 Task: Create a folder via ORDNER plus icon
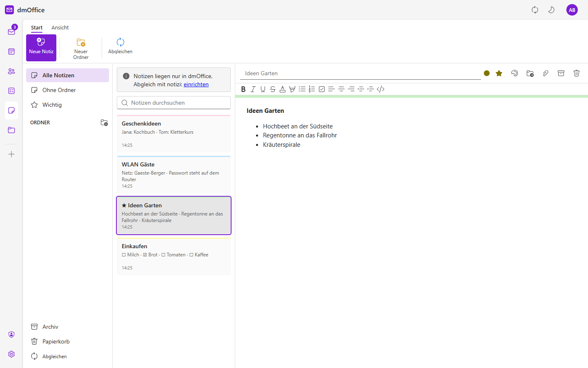click(104, 123)
